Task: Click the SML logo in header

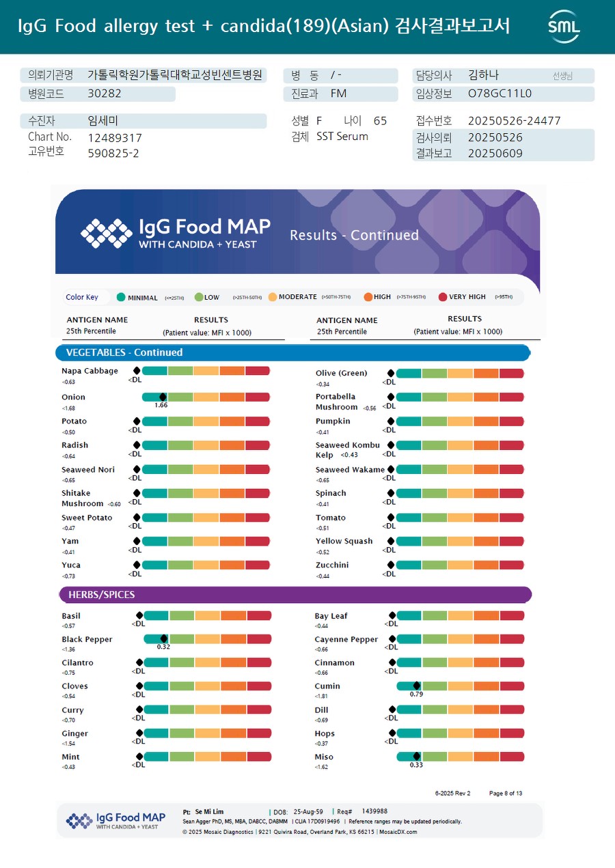Action: tap(564, 27)
